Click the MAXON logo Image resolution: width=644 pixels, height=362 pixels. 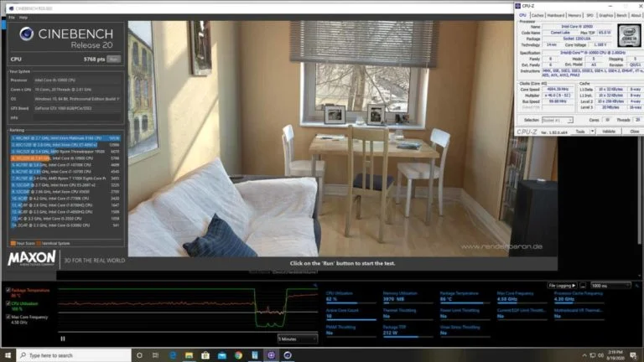pyautogui.click(x=32, y=259)
